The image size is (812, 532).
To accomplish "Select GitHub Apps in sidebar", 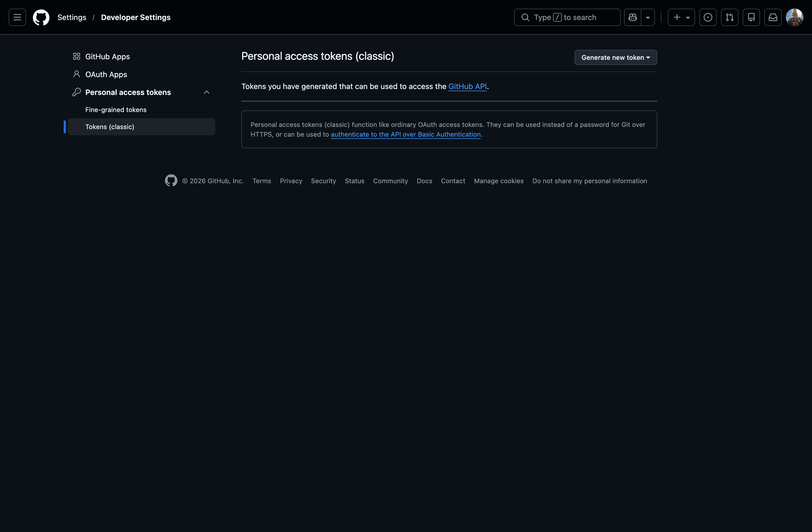I will (x=142, y=57).
